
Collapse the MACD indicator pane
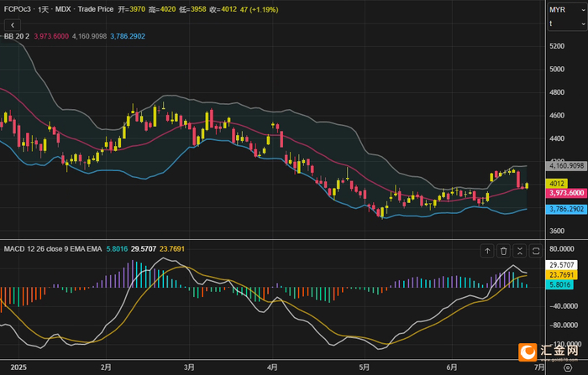[519, 250]
